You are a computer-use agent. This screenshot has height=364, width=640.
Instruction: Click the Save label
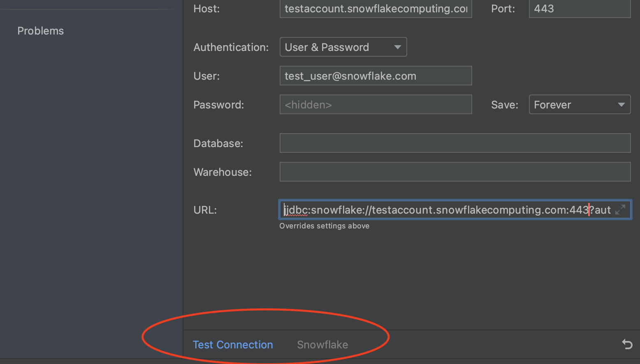[x=505, y=105]
